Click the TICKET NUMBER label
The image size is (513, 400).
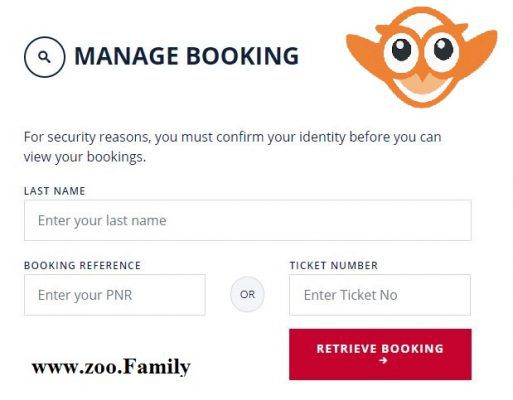click(334, 265)
